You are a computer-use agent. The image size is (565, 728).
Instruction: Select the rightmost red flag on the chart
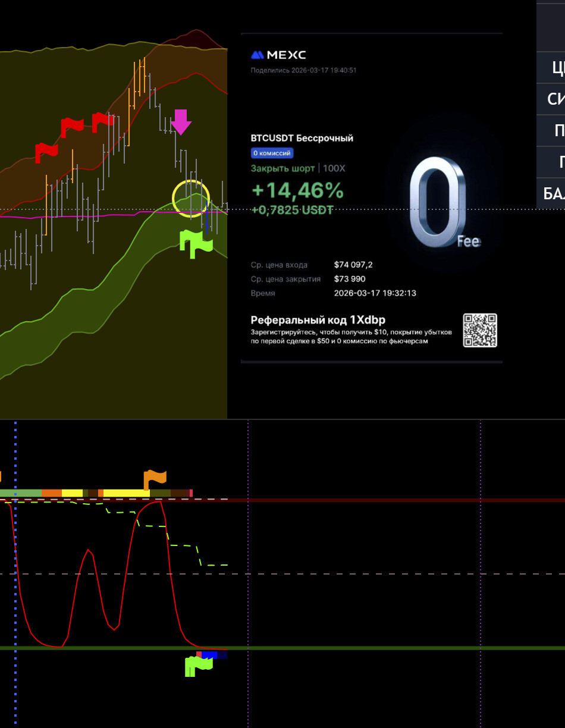click(x=102, y=122)
